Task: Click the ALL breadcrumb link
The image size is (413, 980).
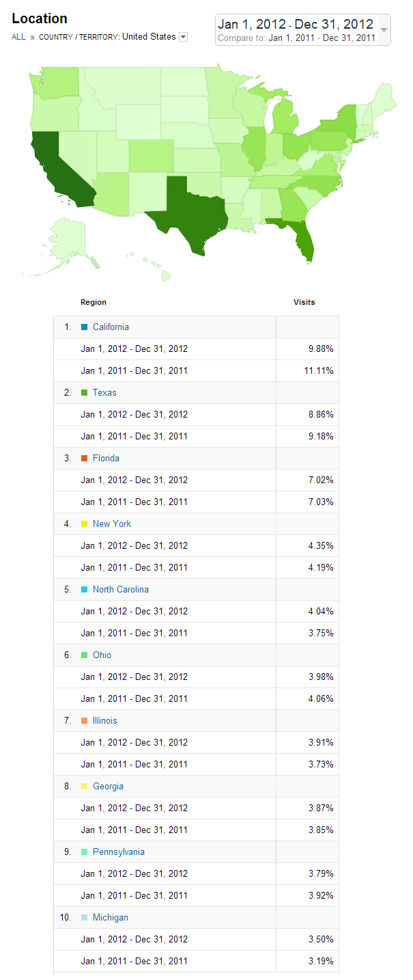Action: [x=18, y=37]
